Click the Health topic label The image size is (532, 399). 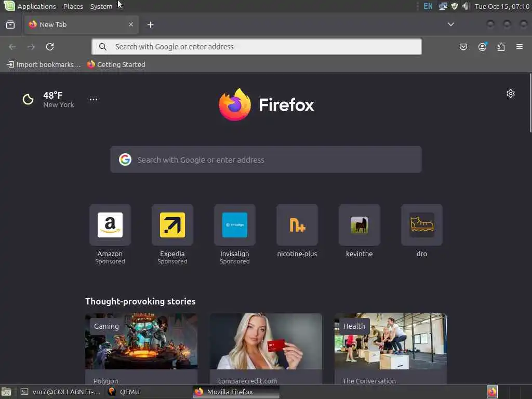pyautogui.click(x=354, y=326)
